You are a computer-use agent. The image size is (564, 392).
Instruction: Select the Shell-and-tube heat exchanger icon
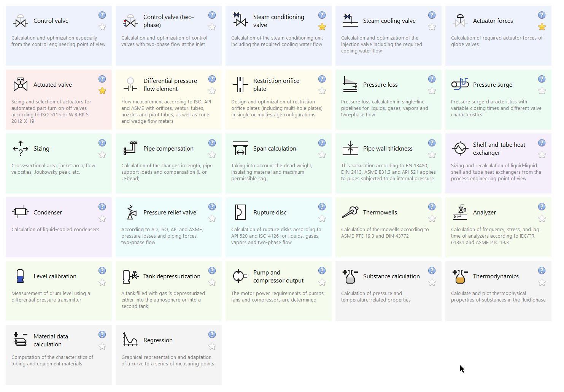pyautogui.click(x=460, y=149)
